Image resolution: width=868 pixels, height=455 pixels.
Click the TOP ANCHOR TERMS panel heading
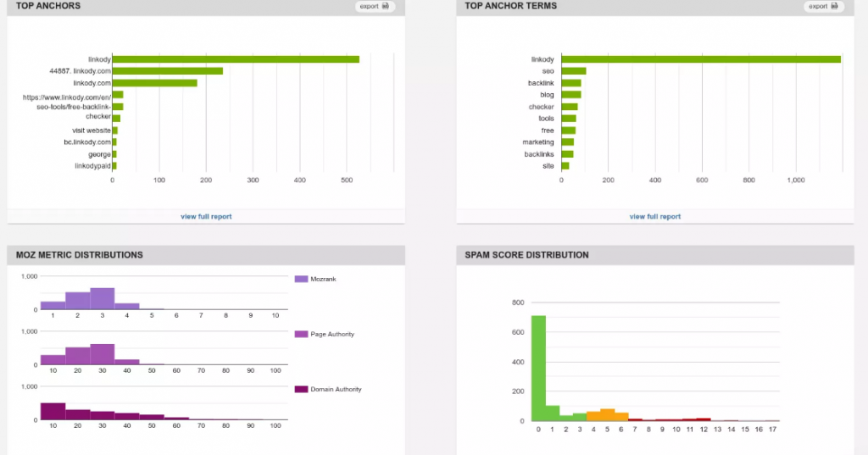510,6
